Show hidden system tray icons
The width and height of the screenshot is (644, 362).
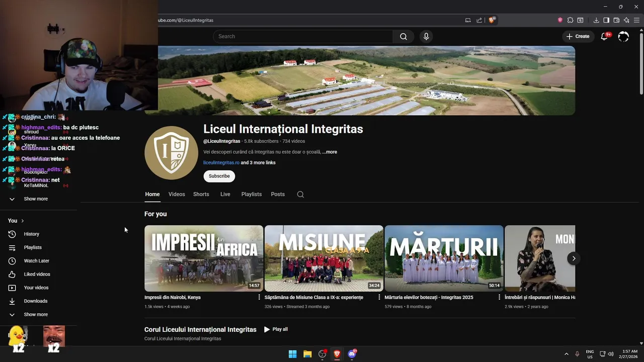(x=566, y=354)
